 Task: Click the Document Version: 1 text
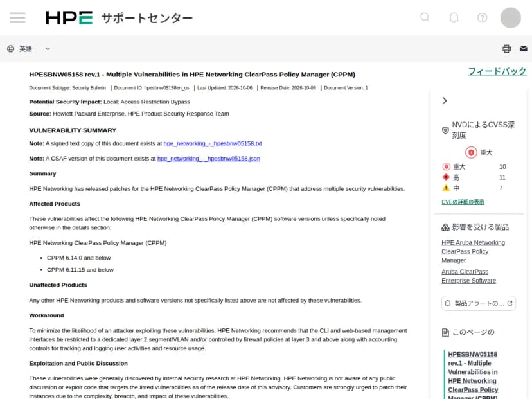[x=346, y=88]
